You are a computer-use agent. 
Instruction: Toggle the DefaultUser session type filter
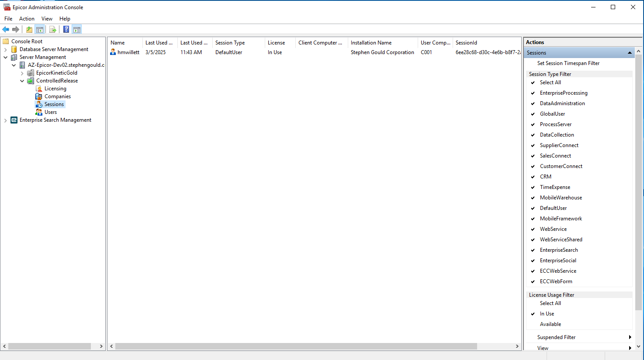pos(553,208)
